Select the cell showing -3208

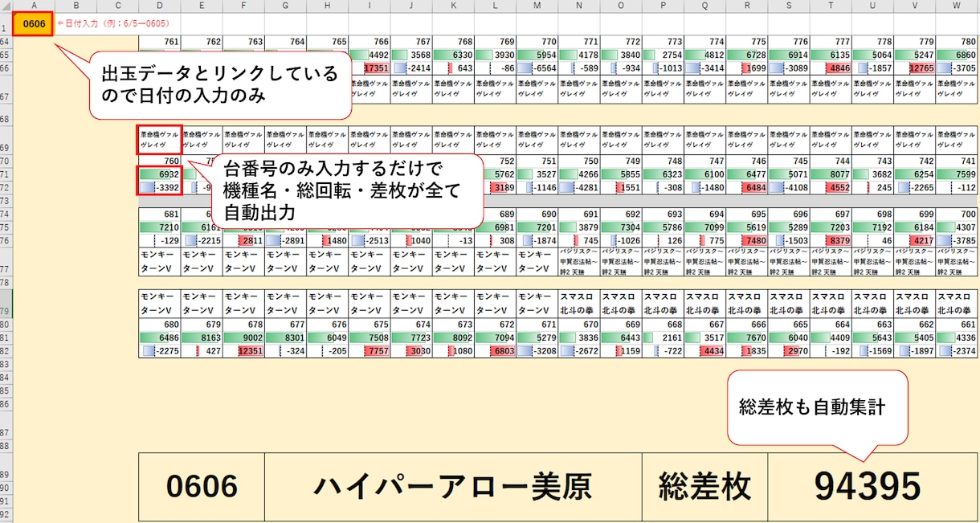(537, 351)
